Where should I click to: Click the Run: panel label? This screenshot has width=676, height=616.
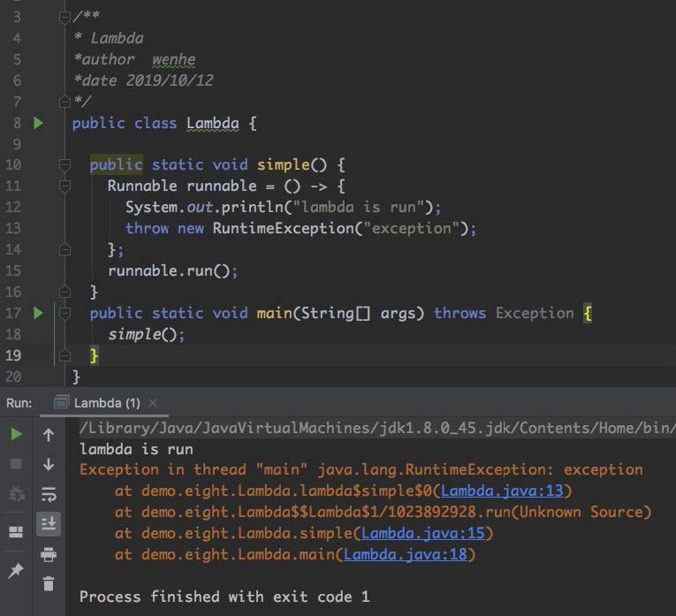tap(19, 403)
